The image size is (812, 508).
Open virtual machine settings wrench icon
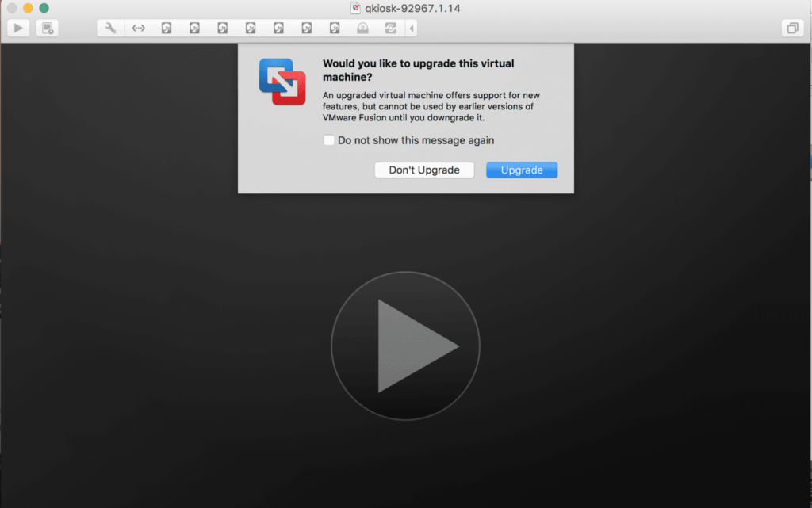click(x=111, y=28)
